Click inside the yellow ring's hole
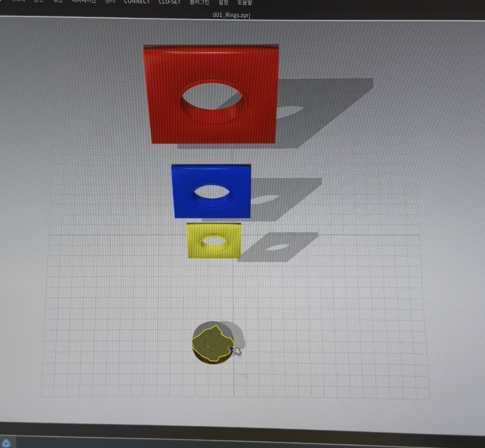Screen dimensions: 485x448 coord(214,242)
